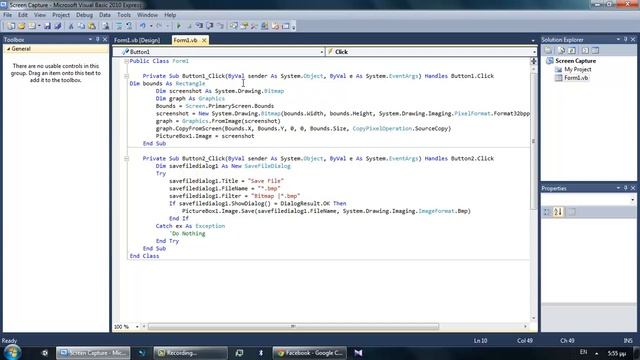This screenshot has width=640, height=360.
Task: Open the View menu
Action: (40, 15)
